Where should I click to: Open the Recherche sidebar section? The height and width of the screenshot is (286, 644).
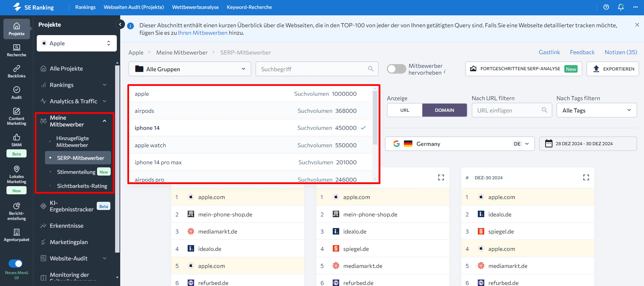16,50
